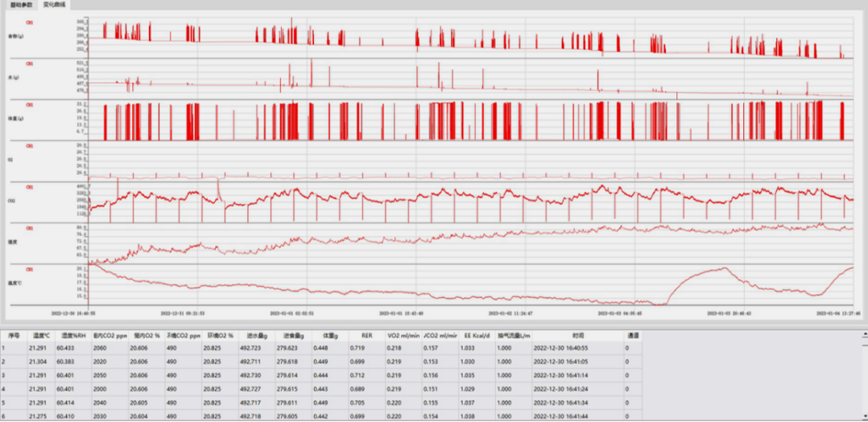Click the 时间 column header
Viewport: 868px width, 422px height.
pyautogui.click(x=579, y=334)
